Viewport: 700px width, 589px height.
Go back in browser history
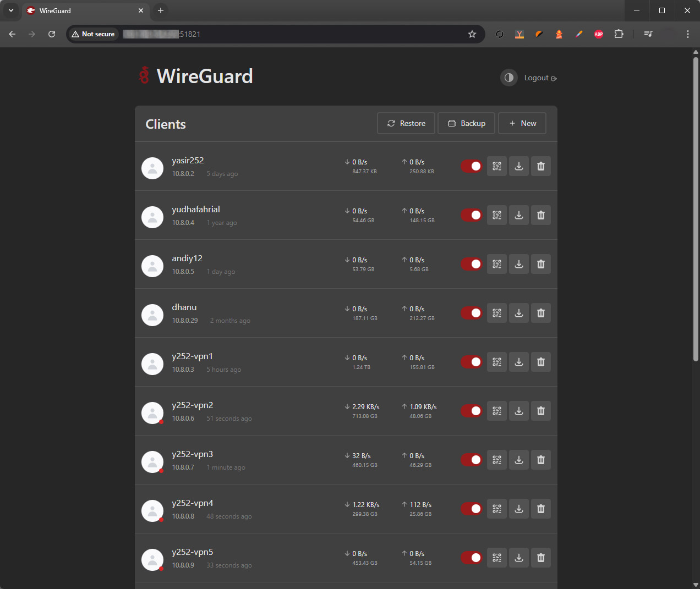click(x=12, y=34)
